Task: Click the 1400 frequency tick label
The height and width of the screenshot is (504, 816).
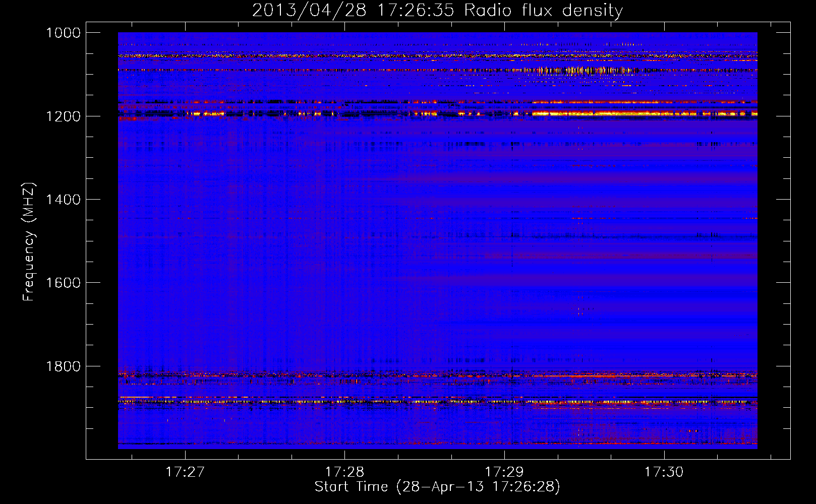Action: pyautogui.click(x=64, y=200)
